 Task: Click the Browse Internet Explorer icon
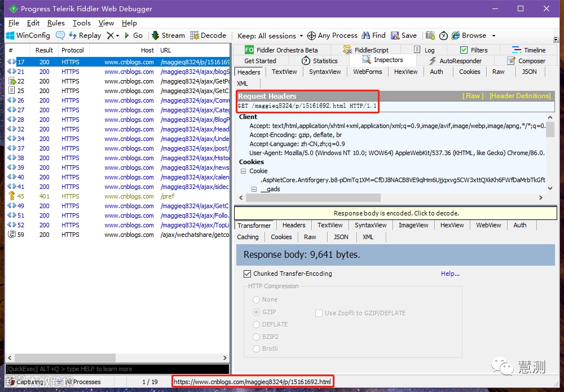456,35
